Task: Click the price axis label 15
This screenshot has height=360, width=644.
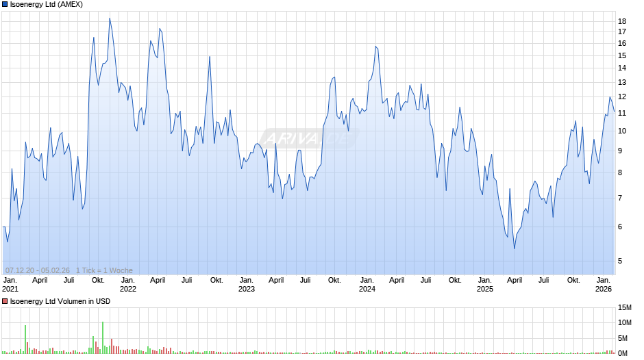Action: 622,56
